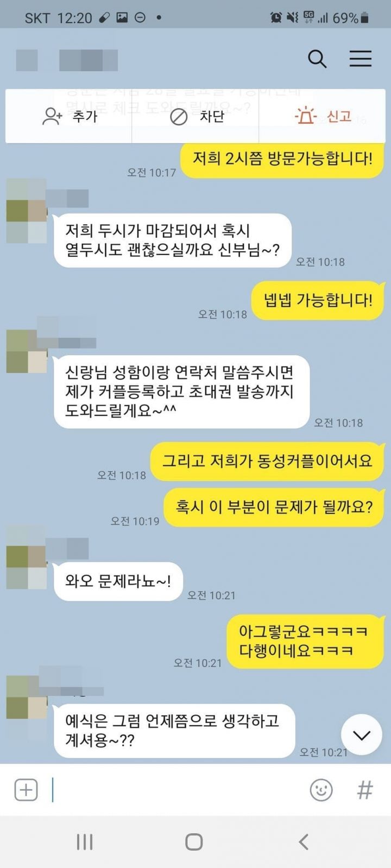
Task: Jump to latest with down chevron button
Action: pyautogui.click(x=362, y=735)
